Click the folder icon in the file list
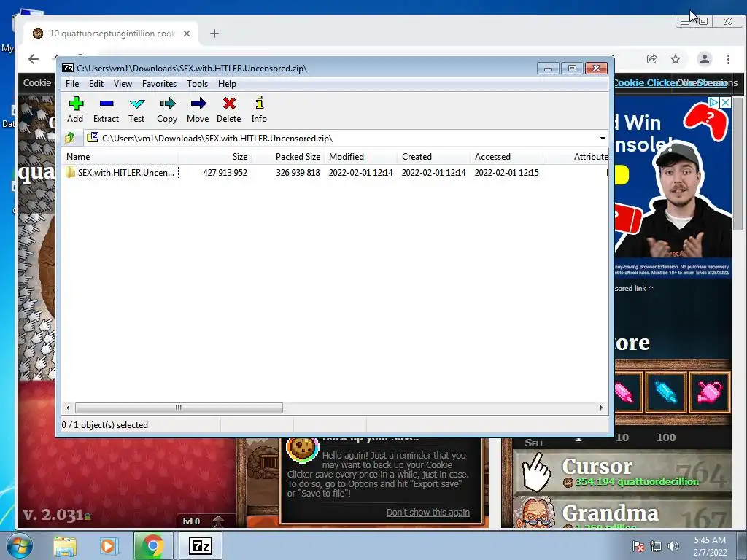Viewport: 747px width, 560px height. pyautogui.click(x=70, y=172)
